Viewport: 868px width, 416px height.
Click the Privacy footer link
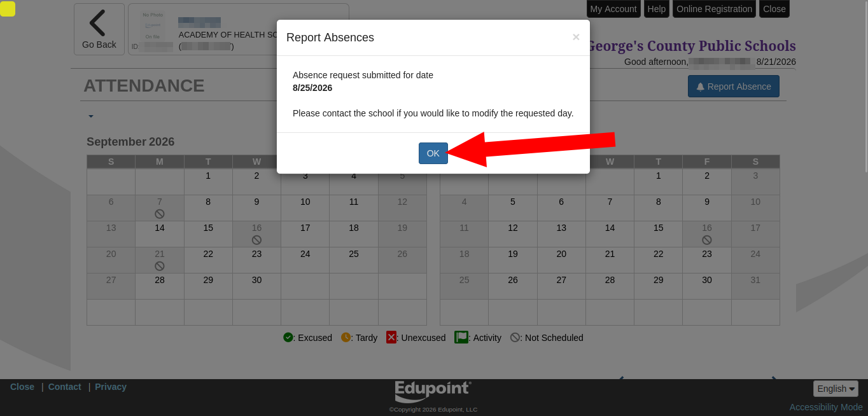pos(111,387)
